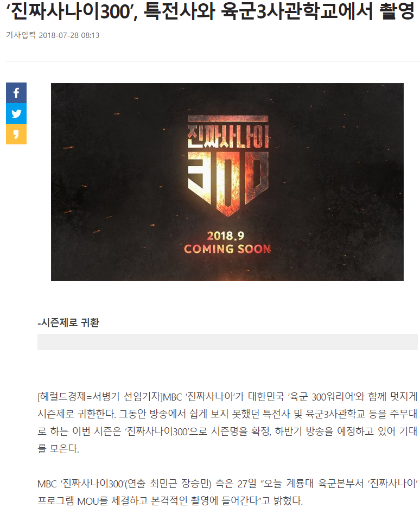Click the 진짜사나이 Korean title in the logo

(228, 136)
